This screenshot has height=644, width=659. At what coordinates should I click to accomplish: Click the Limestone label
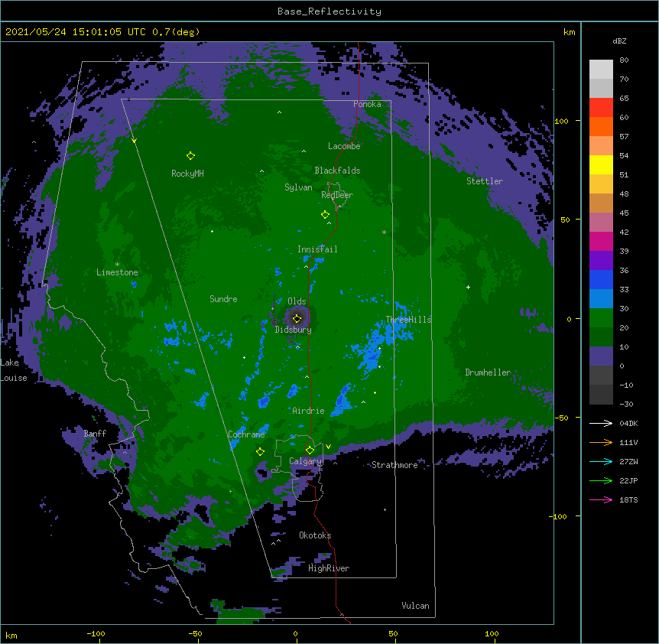point(117,272)
